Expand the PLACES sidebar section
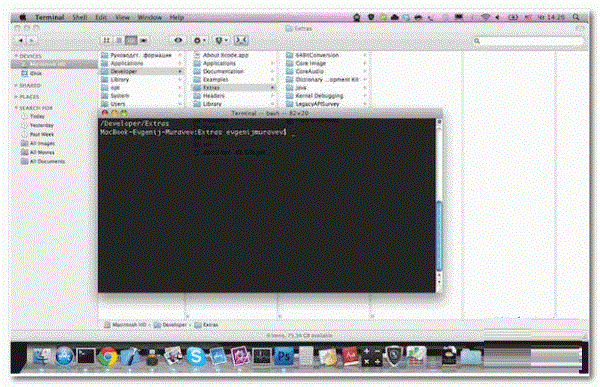This screenshot has width=600, height=387. coord(16,96)
